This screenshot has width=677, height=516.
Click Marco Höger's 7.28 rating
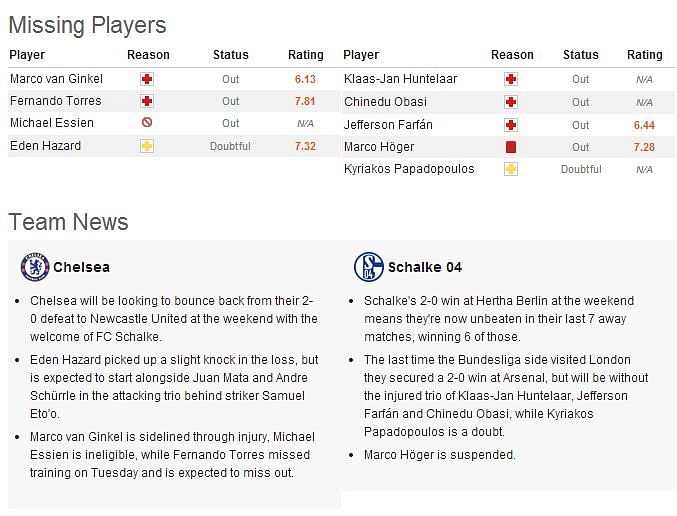click(x=644, y=147)
